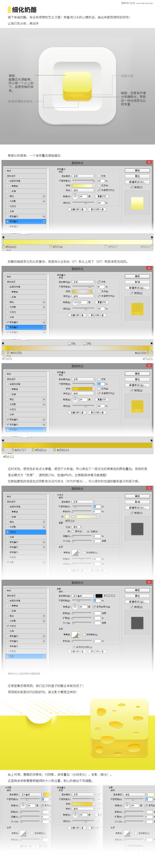Image resolution: width=155 pixels, height=868 pixels.
Task: Click gradient color stop labeled #d9bb14
Action: [x=54, y=450]
